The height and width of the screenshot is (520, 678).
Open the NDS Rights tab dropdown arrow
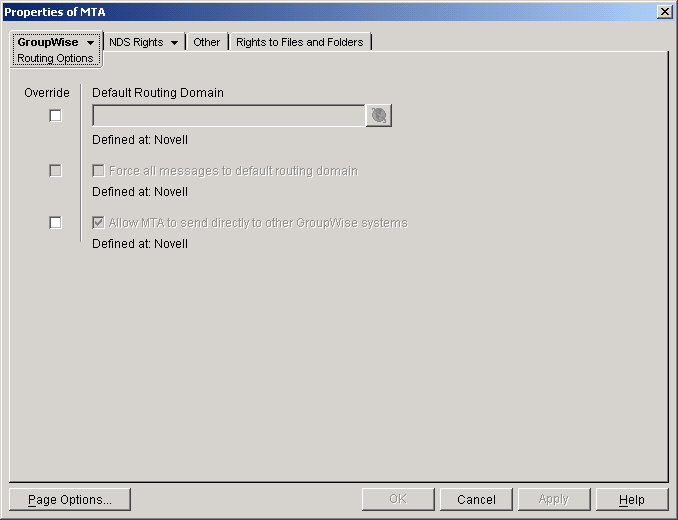coord(174,42)
